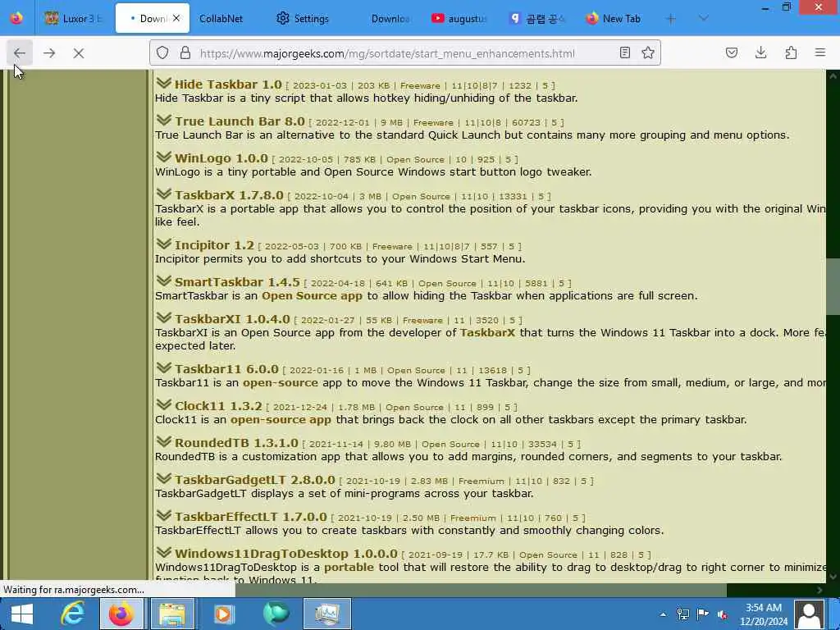Click the forward navigation arrow
This screenshot has height=630, width=840.
[x=49, y=53]
